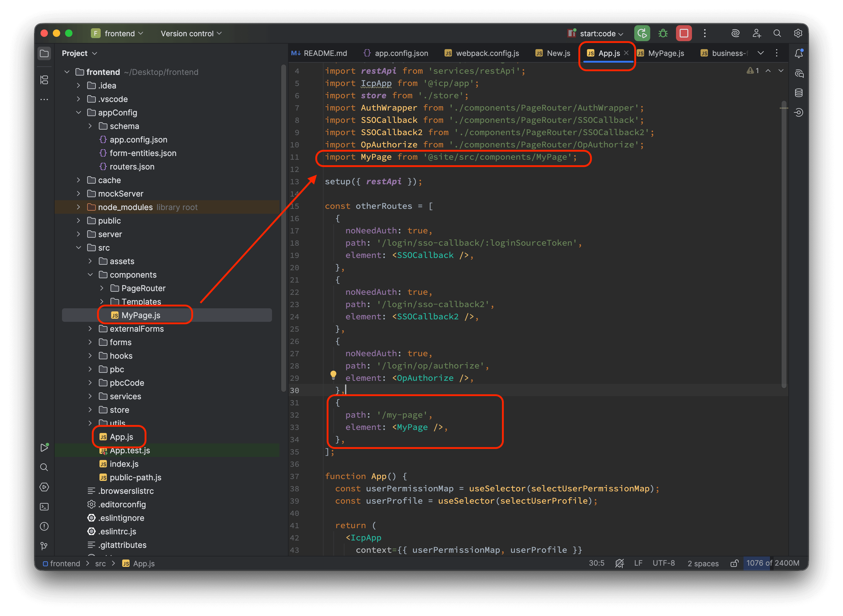The image size is (843, 616).
Task: Switch to the MyPage.js tab
Action: pos(661,53)
